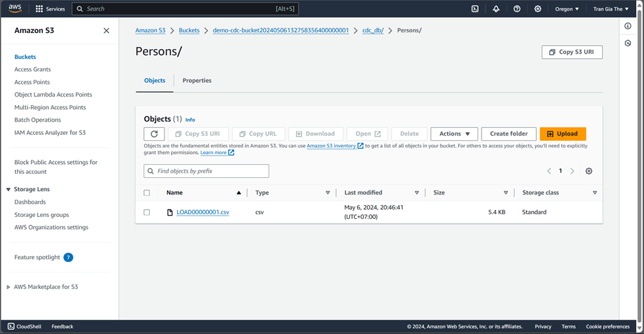Screen dimensions: 644x334
Task: Open Feedback in the footer
Action: coord(63,327)
